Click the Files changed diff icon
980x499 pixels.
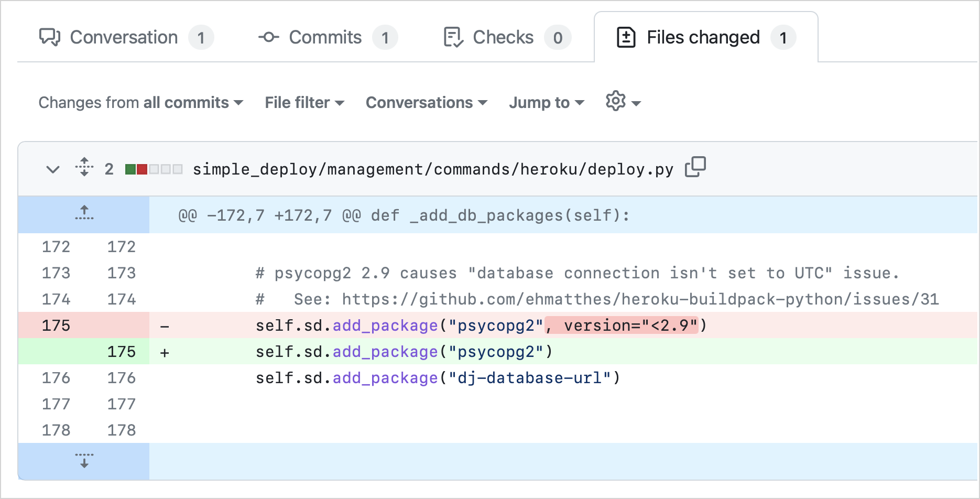coord(626,37)
